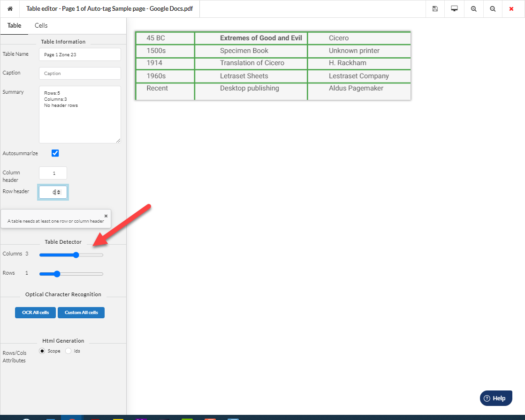Image resolution: width=525 pixels, height=420 pixels.
Task: Open Help from the bottom-right button
Action: [x=496, y=398]
